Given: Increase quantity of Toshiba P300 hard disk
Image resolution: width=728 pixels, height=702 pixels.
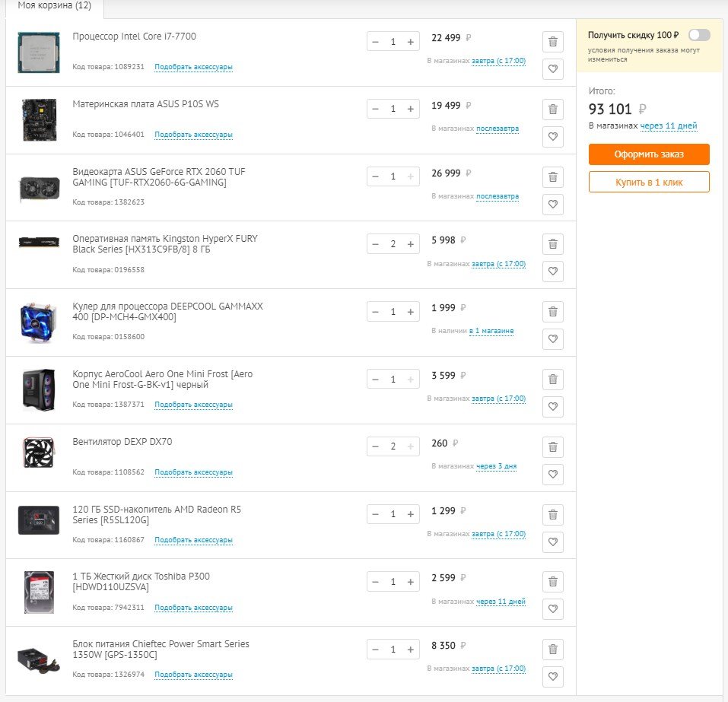Looking at the screenshot, I should [x=411, y=582].
